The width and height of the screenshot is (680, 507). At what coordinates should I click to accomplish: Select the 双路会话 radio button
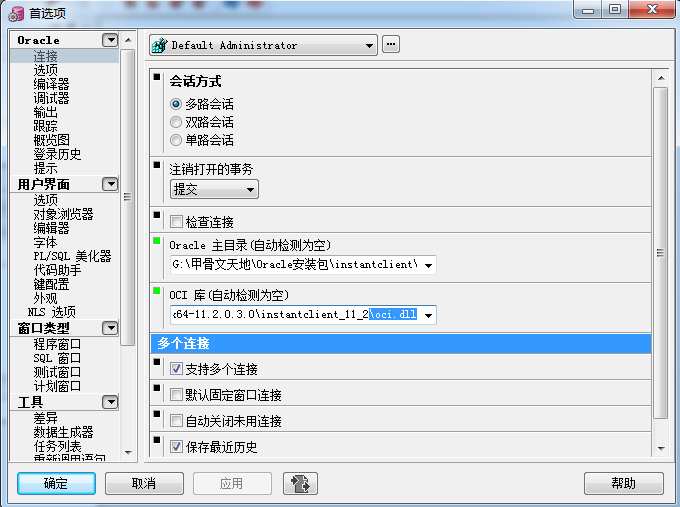click(x=176, y=122)
